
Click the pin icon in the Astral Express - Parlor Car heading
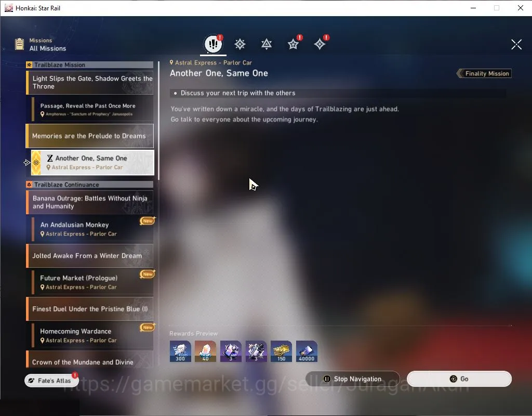tap(171, 62)
